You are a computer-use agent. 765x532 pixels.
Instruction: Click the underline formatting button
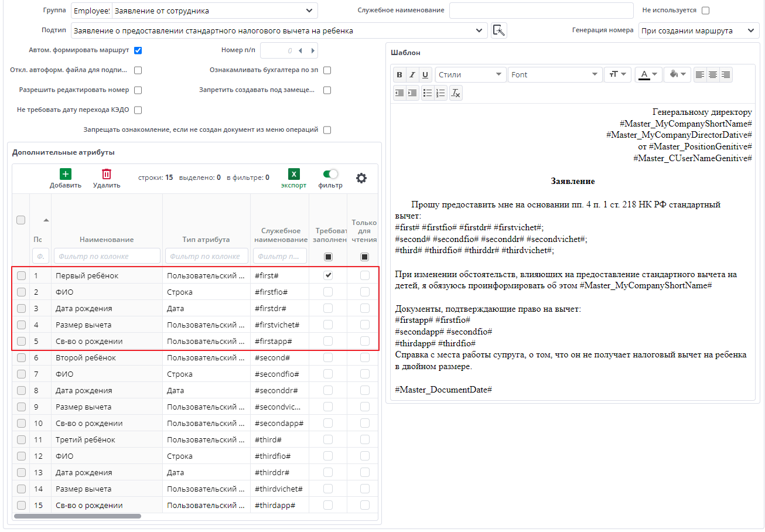coord(425,75)
